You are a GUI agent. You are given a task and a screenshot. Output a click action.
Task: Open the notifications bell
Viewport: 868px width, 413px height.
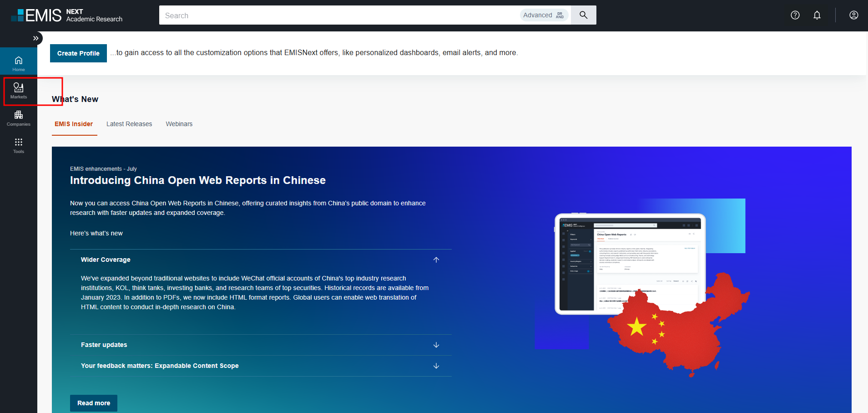817,15
